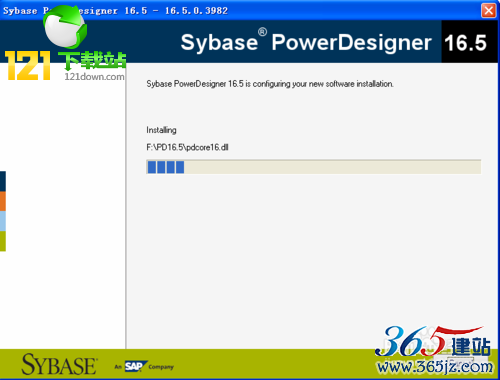Click the installer title bar text

pyautogui.click(x=115, y=11)
